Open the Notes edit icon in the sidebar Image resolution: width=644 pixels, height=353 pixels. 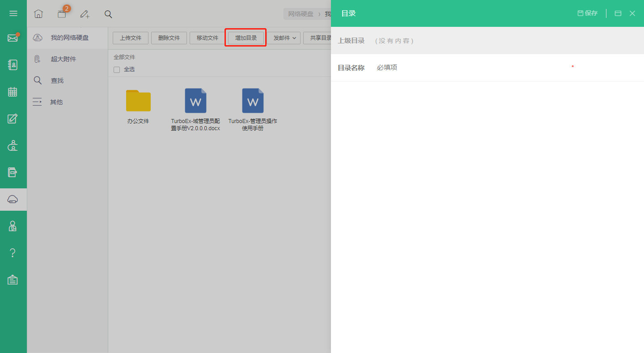pyautogui.click(x=13, y=119)
